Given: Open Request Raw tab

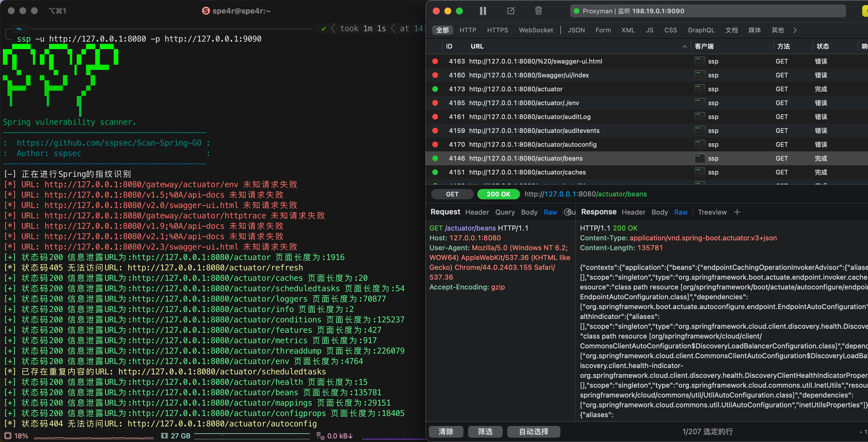Looking at the screenshot, I should tap(550, 212).
